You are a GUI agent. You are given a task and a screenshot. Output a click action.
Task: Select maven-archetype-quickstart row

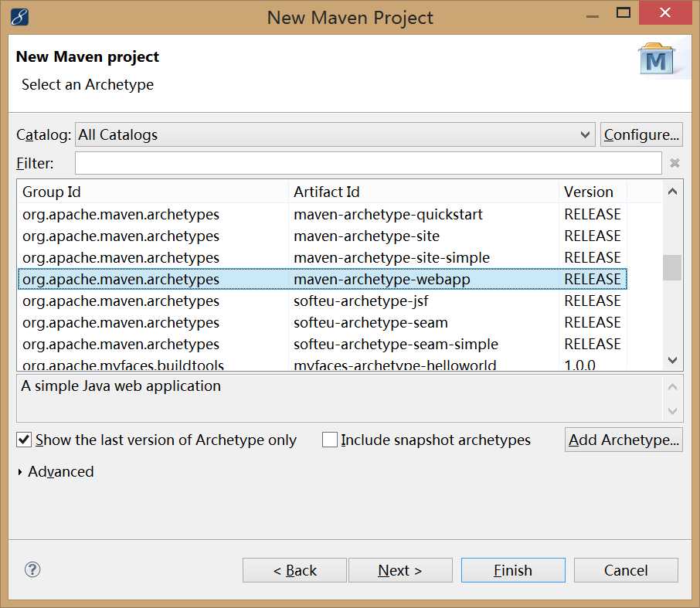pyautogui.click(x=322, y=214)
